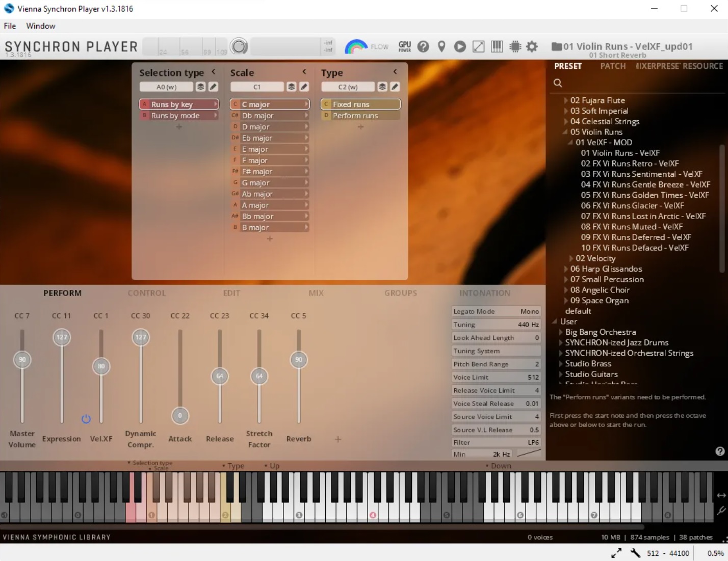This screenshot has width=728, height=561.
Task: Click the GPU Power icon
Action: (x=405, y=47)
